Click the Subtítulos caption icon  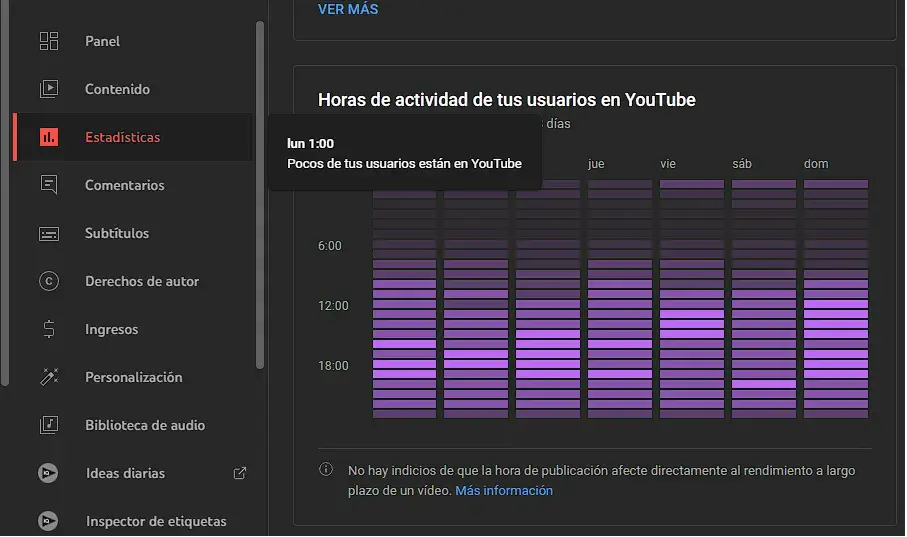tap(49, 233)
